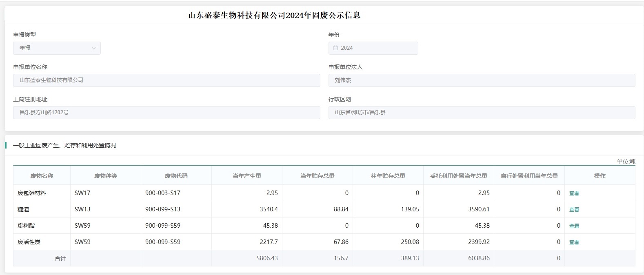Select the 废树脂 name cell
The height and width of the screenshot is (275, 644).
(42, 226)
